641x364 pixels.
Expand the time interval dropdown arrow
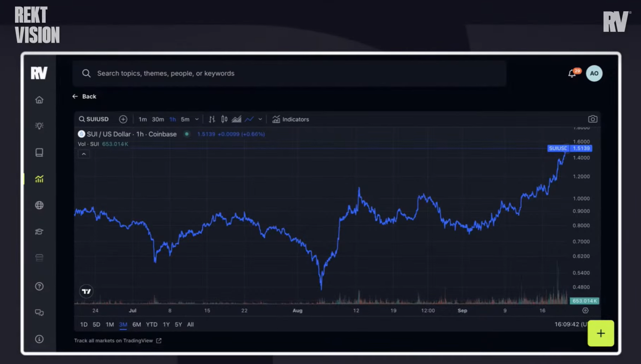197,119
